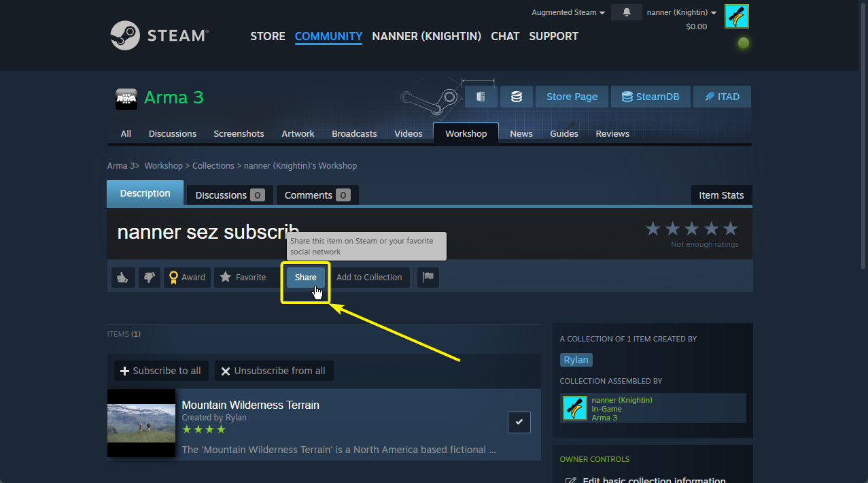Switch to Videos tab
Image resolution: width=868 pixels, height=483 pixels.
point(409,133)
